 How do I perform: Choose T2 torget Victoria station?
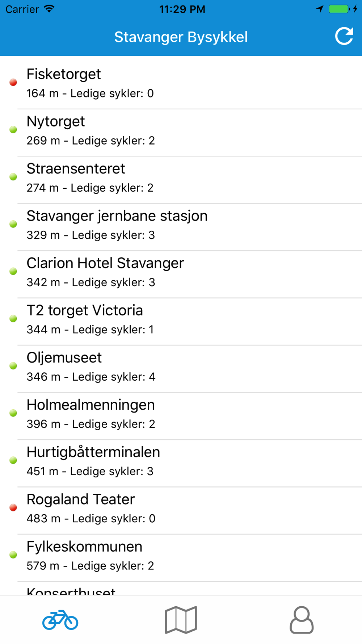[x=181, y=319]
